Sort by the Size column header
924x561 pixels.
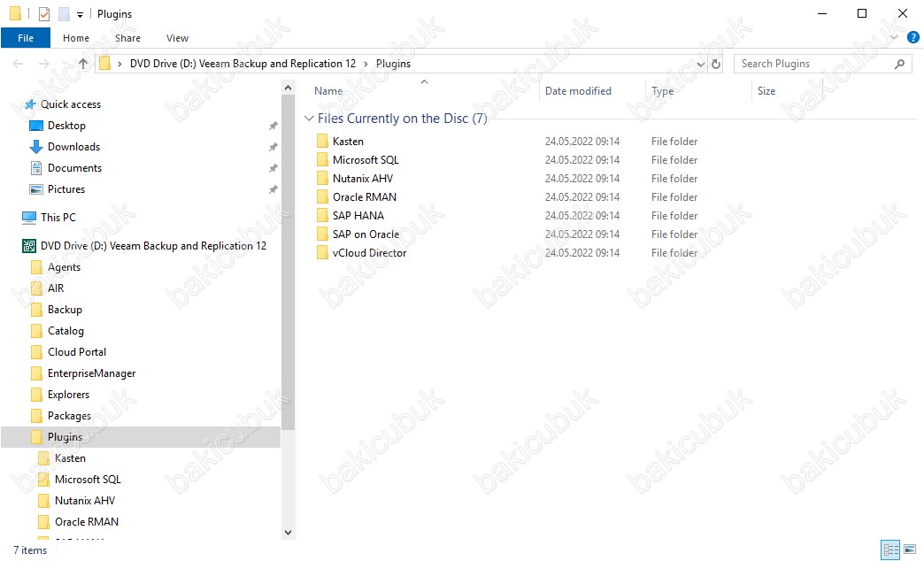click(766, 91)
